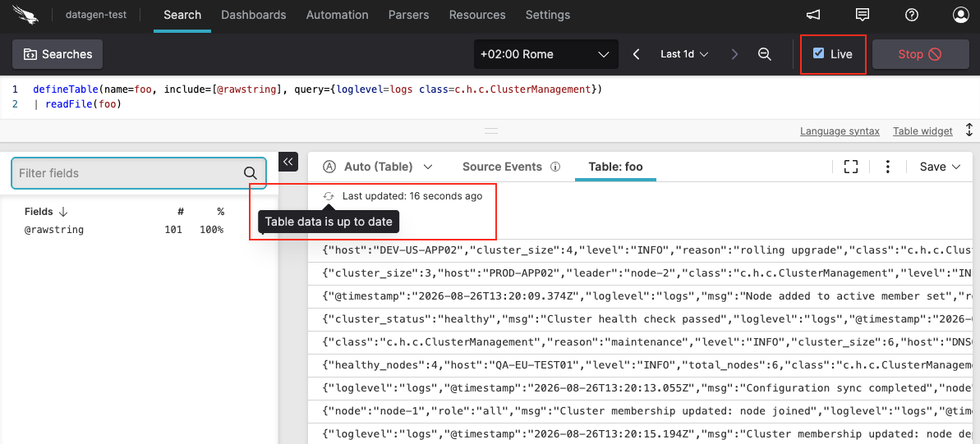Click the zoom out magnifier icon
Viewport: 980px width, 444px height.
(x=764, y=54)
